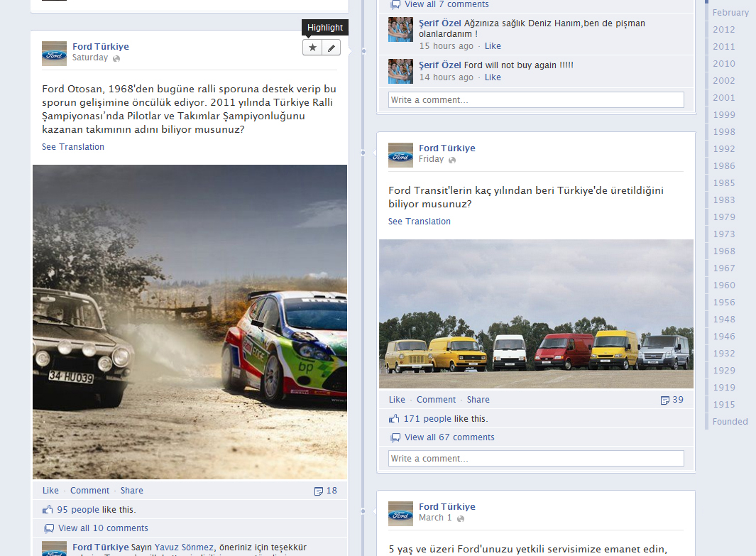Click Ford logo avatar on Friday post
The height and width of the screenshot is (556, 756).
point(400,155)
